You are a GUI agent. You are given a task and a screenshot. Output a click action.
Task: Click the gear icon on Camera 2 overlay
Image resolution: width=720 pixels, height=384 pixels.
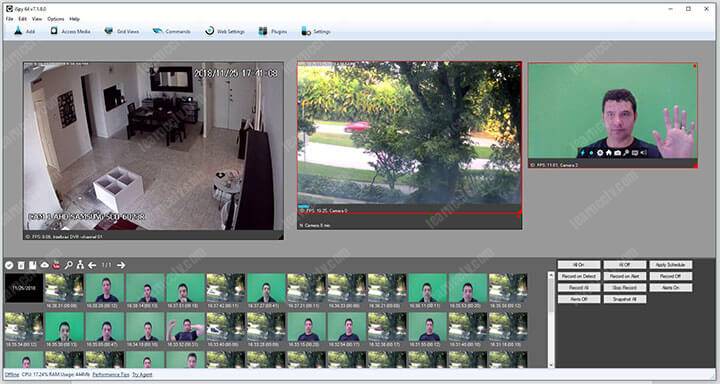[x=600, y=152]
